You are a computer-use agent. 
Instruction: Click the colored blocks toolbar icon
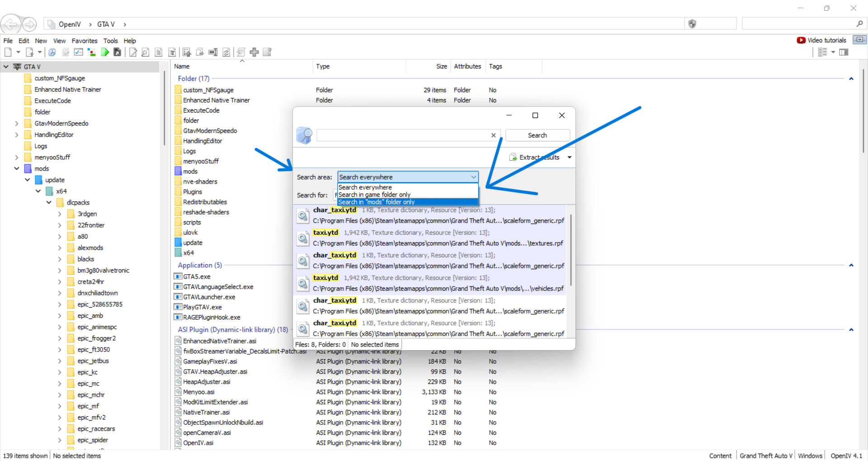91,52
